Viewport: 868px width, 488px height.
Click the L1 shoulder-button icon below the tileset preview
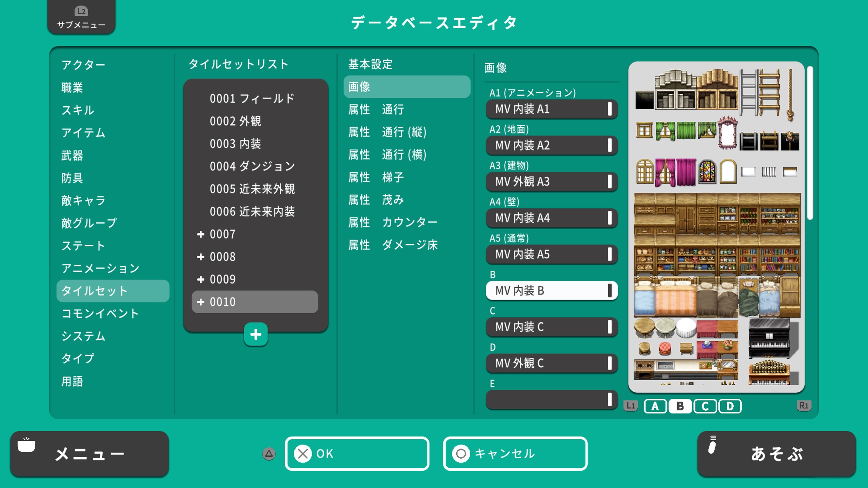(630, 406)
